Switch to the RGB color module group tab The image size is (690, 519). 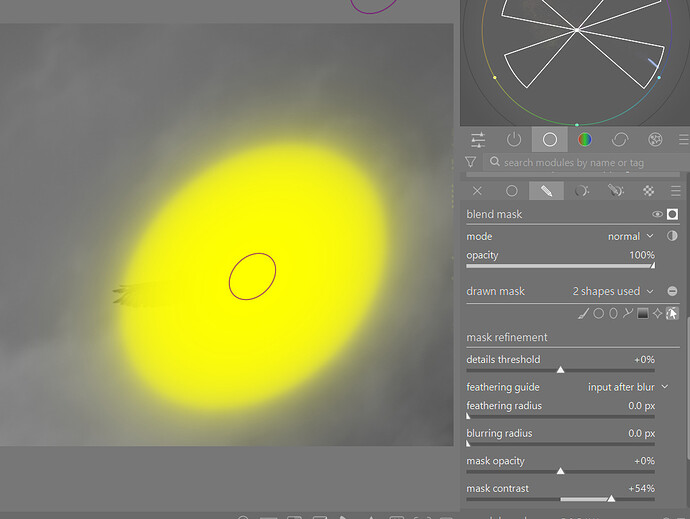pos(584,140)
